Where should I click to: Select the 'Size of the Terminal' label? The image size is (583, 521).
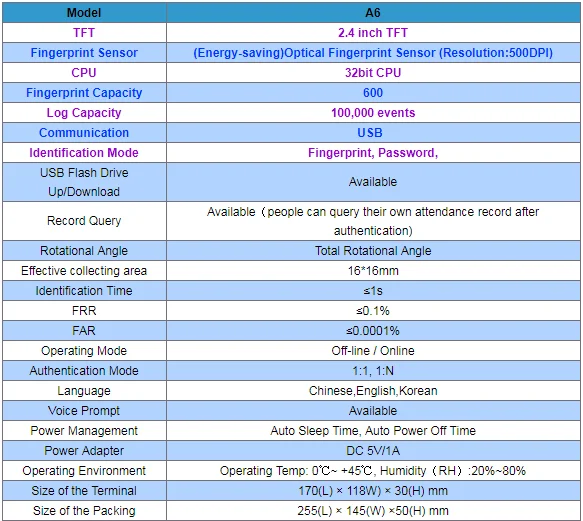[x=84, y=491]
